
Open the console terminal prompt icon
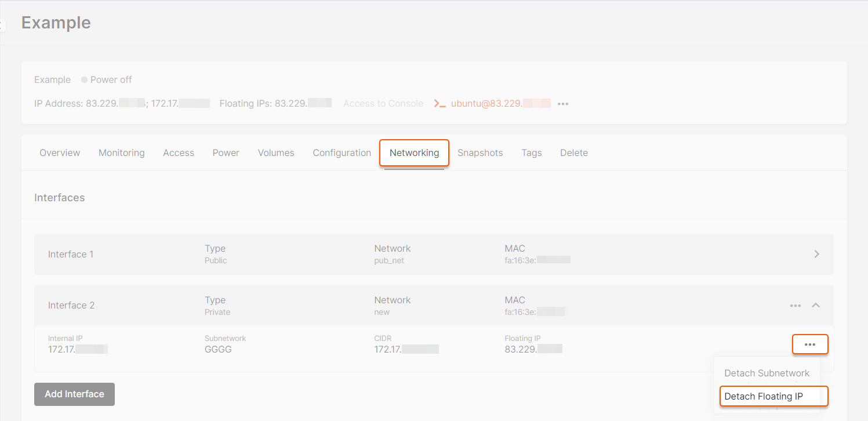[440, 104]
